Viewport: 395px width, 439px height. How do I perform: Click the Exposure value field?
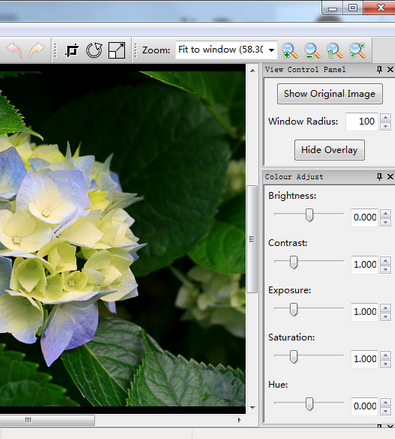pos(364,312)
